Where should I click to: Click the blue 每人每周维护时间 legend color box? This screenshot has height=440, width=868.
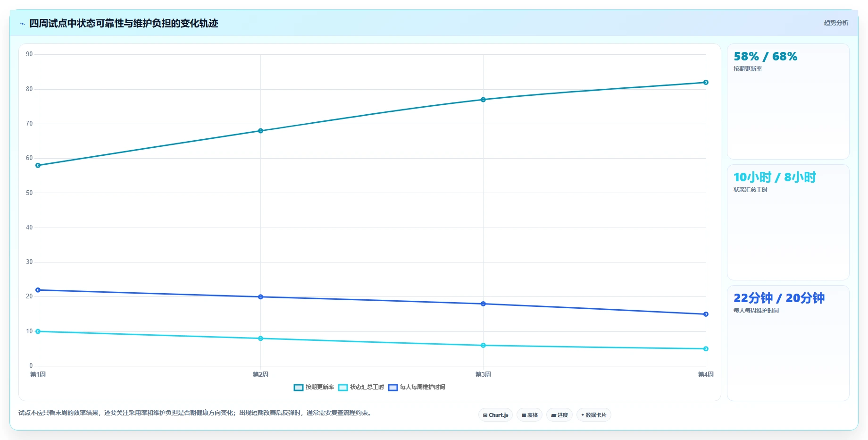[x=393, y=388]
